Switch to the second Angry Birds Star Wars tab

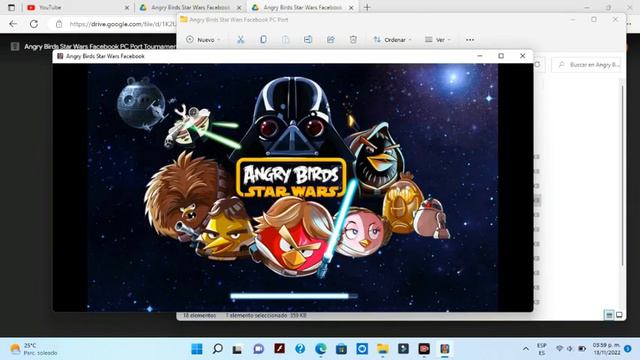pyautogui.click(x=302, y=7)
